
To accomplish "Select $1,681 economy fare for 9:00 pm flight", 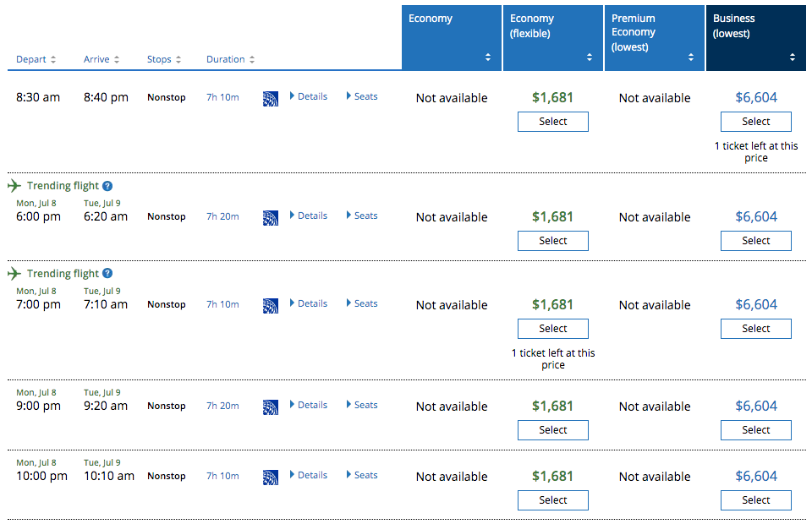I will tap(552, 430).
